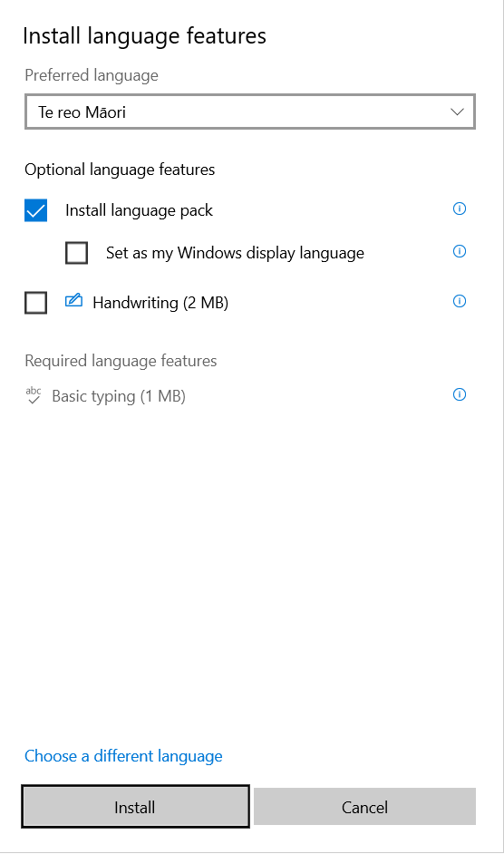The height and width of the screenshot is (854, 504).
Task: Select the Handwriting (2 MB) label text
Action: coord(160,303)
